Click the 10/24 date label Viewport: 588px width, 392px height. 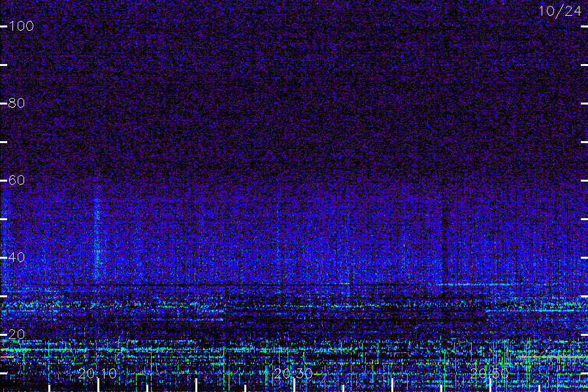pyautogui.click(x=560, y=11)
